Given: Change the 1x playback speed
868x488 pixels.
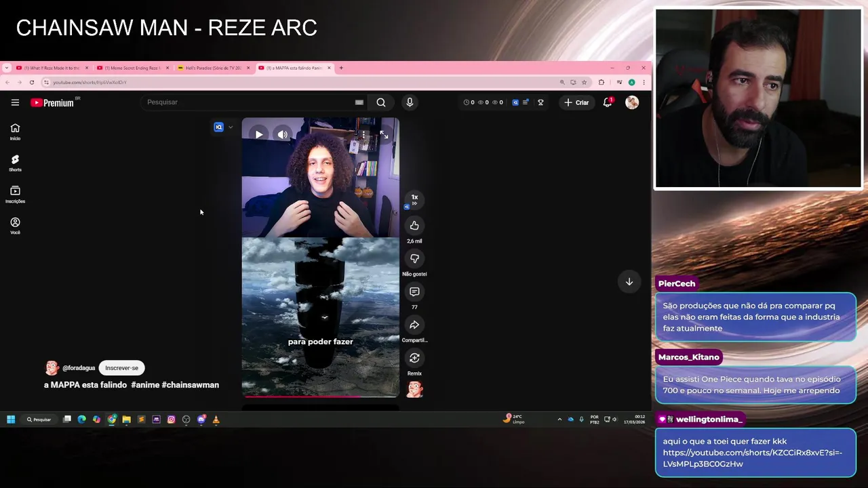Looking at the screenshot, I should [414, 199].
